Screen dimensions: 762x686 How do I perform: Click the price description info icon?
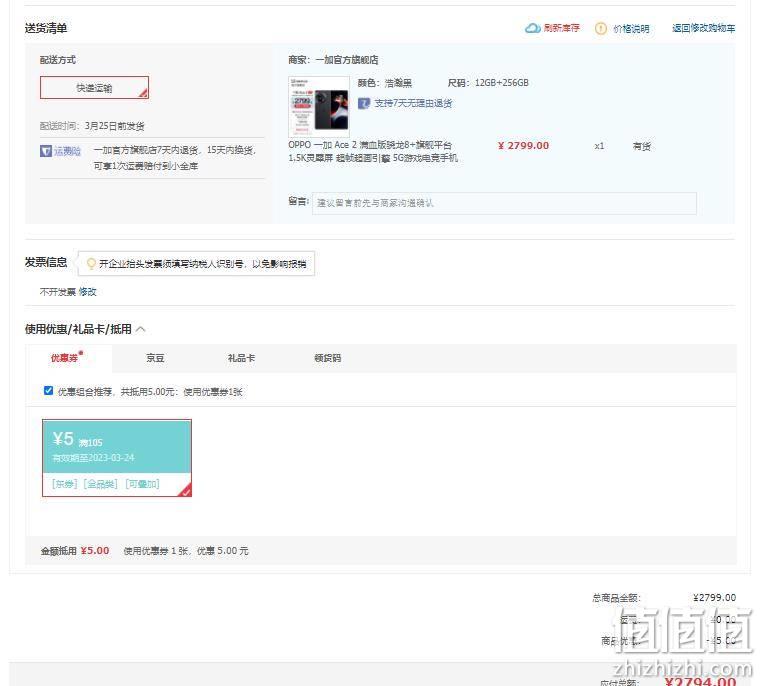point(601,29)
